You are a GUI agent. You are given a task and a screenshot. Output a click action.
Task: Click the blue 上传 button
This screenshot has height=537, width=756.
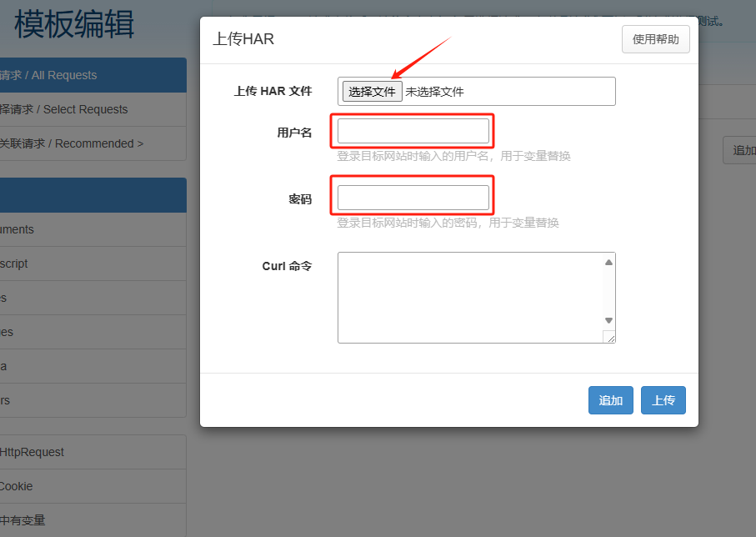tap(663, 400)
